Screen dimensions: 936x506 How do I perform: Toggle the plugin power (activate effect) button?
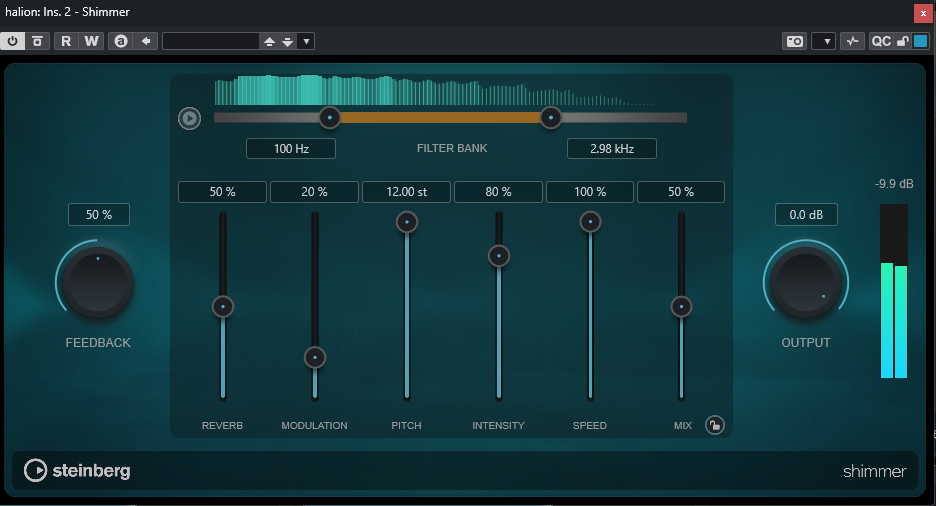click(x=12, y=41)
